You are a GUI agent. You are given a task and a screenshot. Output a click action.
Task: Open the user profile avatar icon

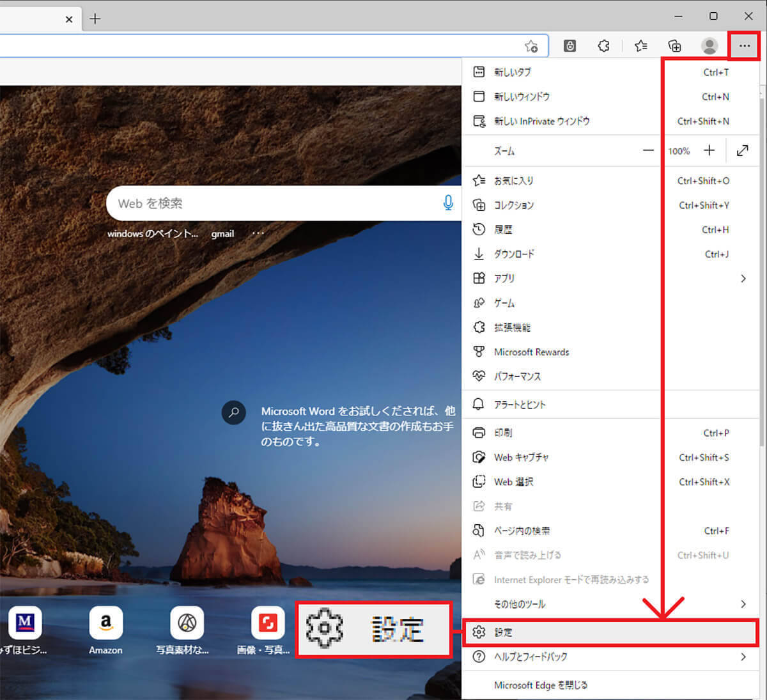pyautogui.click(x=709, y=45)
